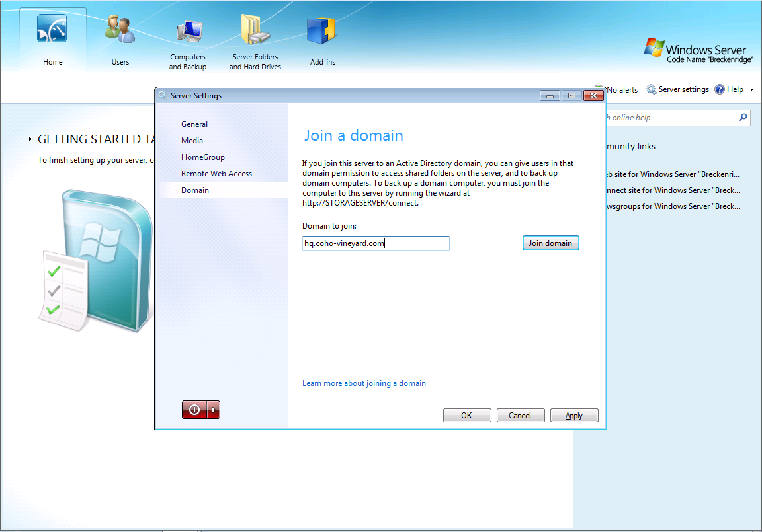Click the Server Settings title bar icon

coord(163,96)
